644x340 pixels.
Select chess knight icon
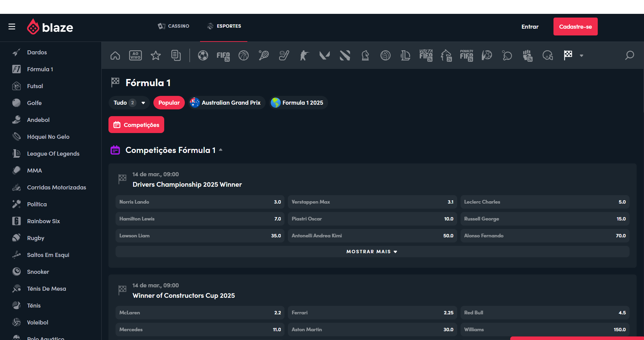point(365,55)
